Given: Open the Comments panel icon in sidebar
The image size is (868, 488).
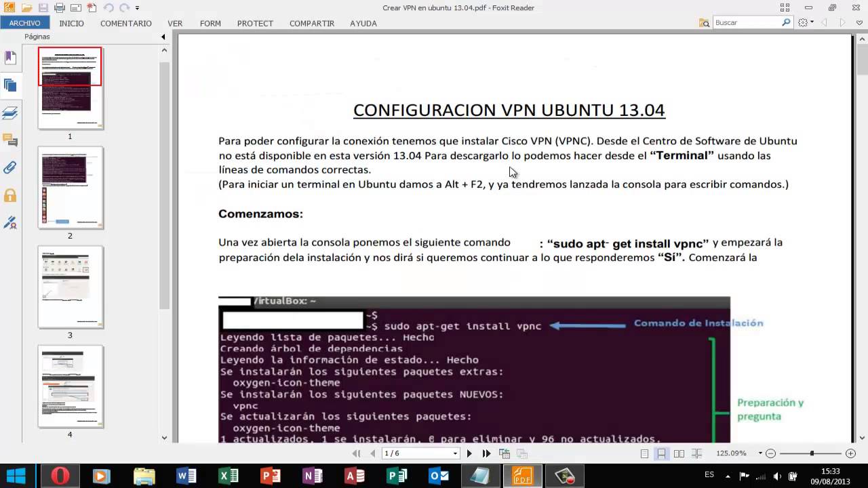Looking at the screenshot, I should (10, 140).
